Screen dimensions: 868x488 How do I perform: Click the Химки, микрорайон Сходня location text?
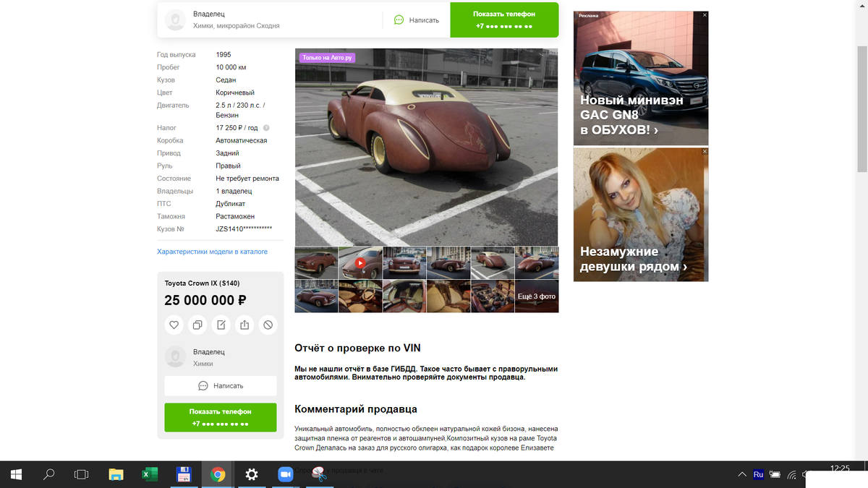pyautogui.click(x=237, y=25)
